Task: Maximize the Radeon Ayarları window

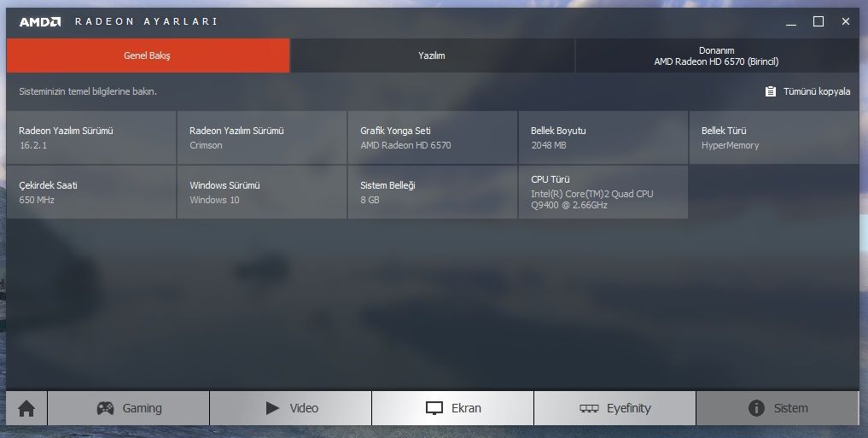Action: coord(818,21)
